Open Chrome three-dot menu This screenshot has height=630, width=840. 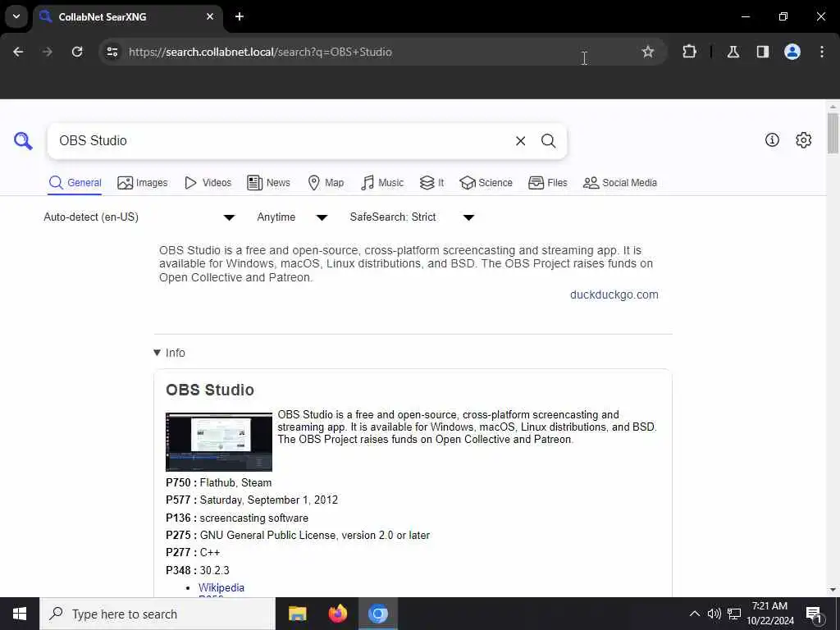click(x=822, y=52)
